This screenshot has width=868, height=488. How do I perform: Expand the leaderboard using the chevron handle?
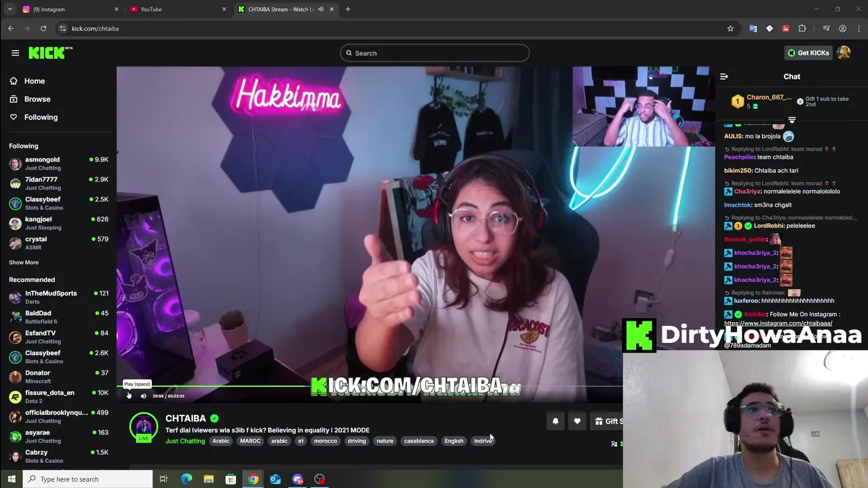pyautogui.click(x=791, y=120)
